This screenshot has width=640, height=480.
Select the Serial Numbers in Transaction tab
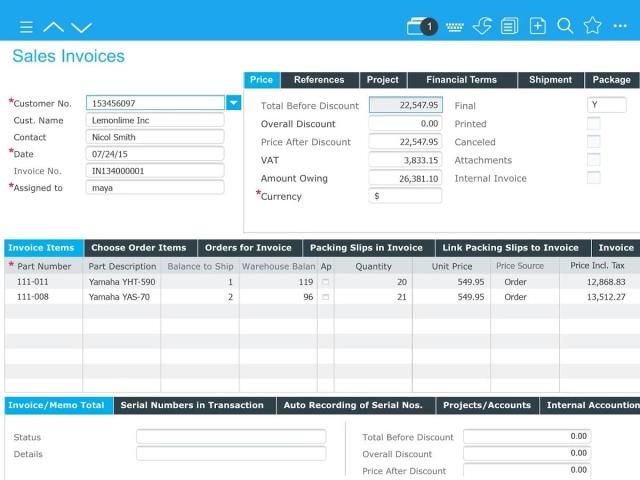point(192,405)
